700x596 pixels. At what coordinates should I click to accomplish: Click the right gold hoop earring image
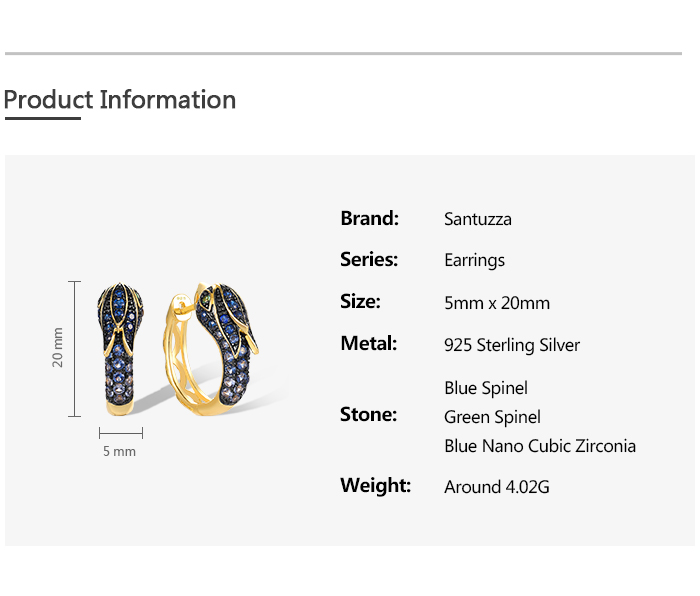pyautogui.click(x=220, y=350)
